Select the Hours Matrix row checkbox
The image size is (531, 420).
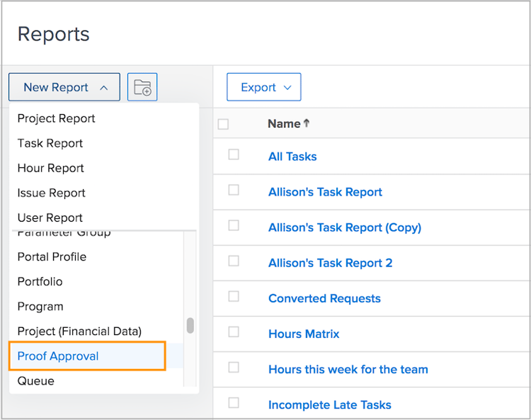click(234, 331)
